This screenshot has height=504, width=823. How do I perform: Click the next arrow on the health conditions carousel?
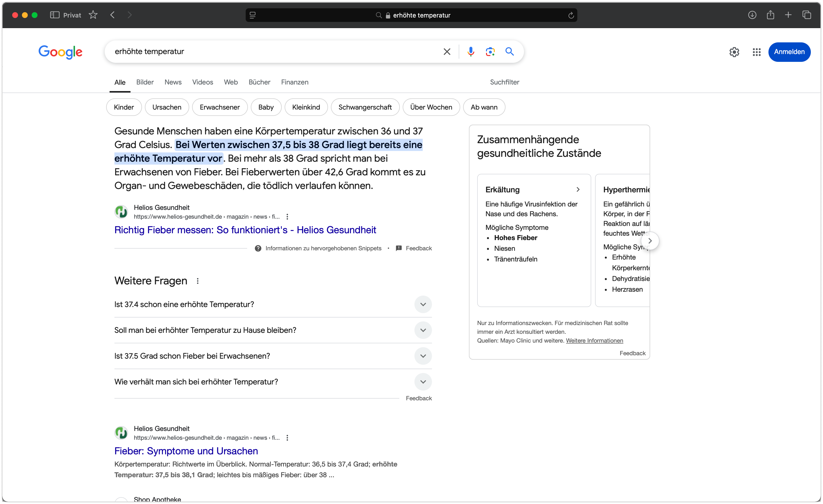point(650,241)
